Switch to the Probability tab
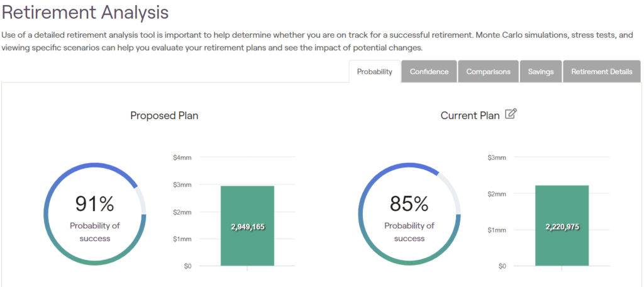Screen dimensions: 644x287 tap(375, 72)
